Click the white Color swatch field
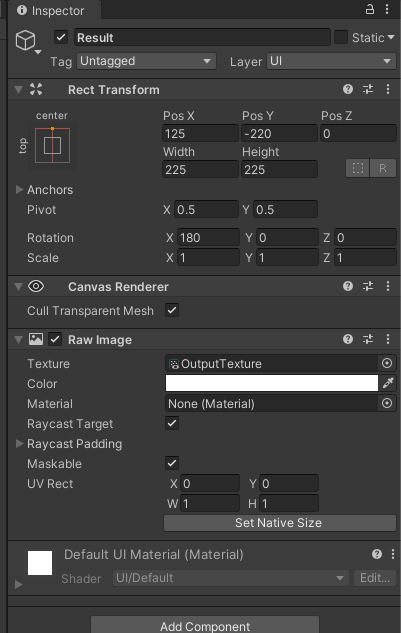The width and height of the screenshot is (401, 633). point(272,383)
